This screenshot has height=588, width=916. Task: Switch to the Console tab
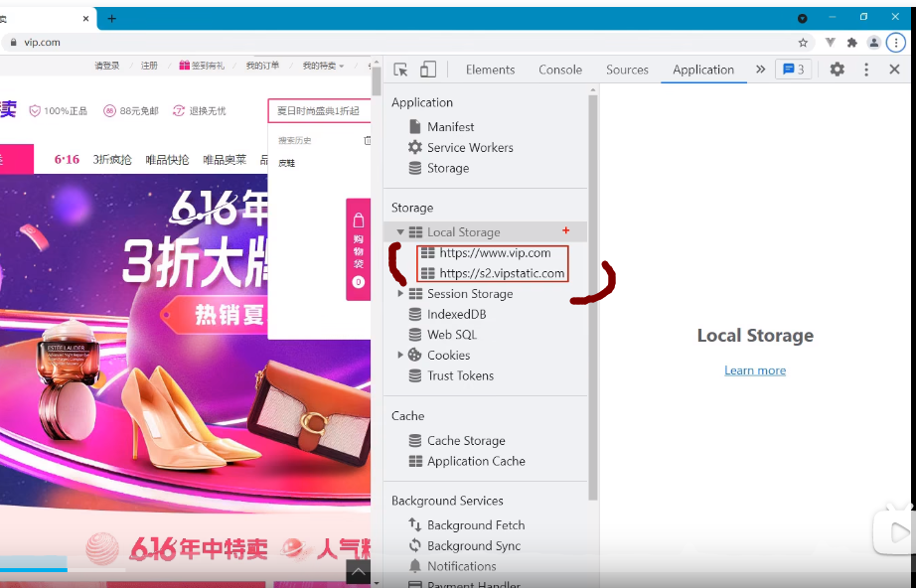[x=560, y=70]
